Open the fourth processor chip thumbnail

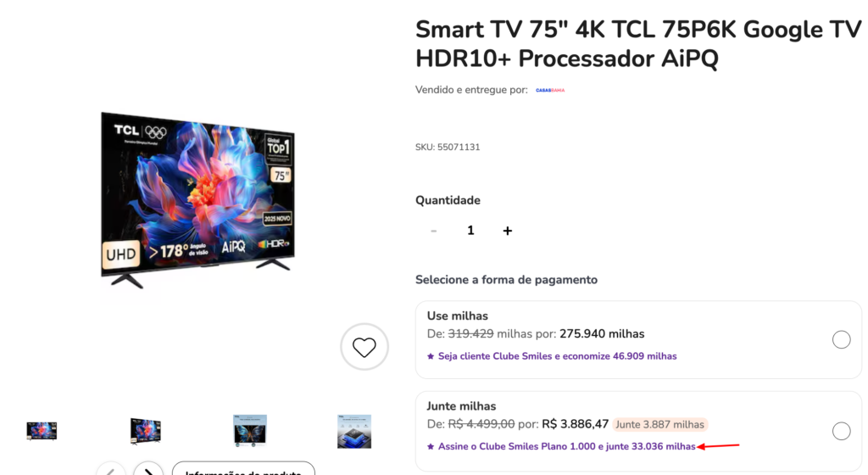(354, 431)
